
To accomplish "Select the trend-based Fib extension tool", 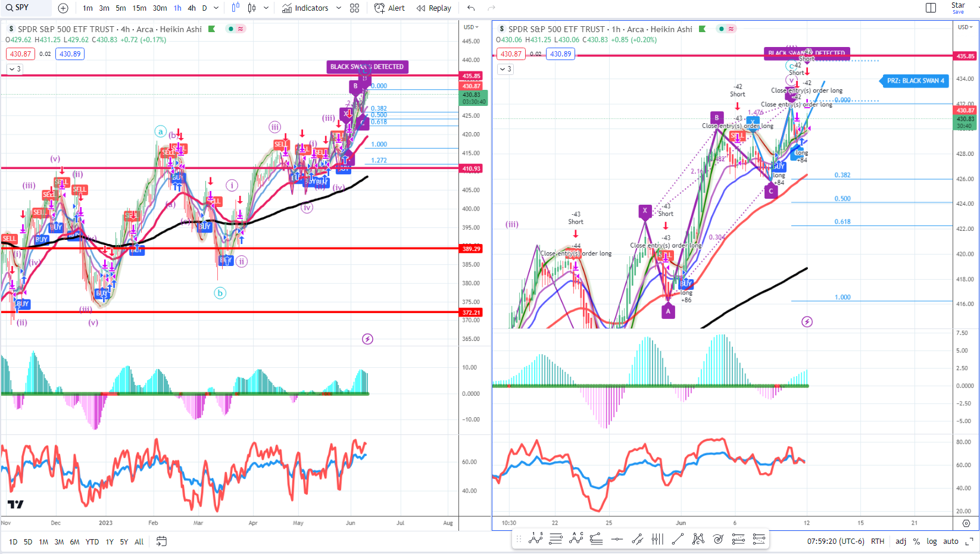I will coord(596,539).
